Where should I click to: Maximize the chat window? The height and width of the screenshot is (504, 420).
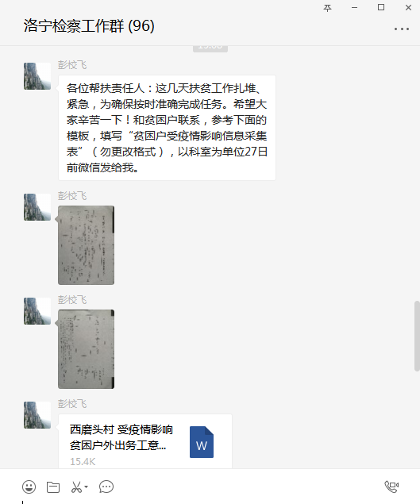point(381,7)
